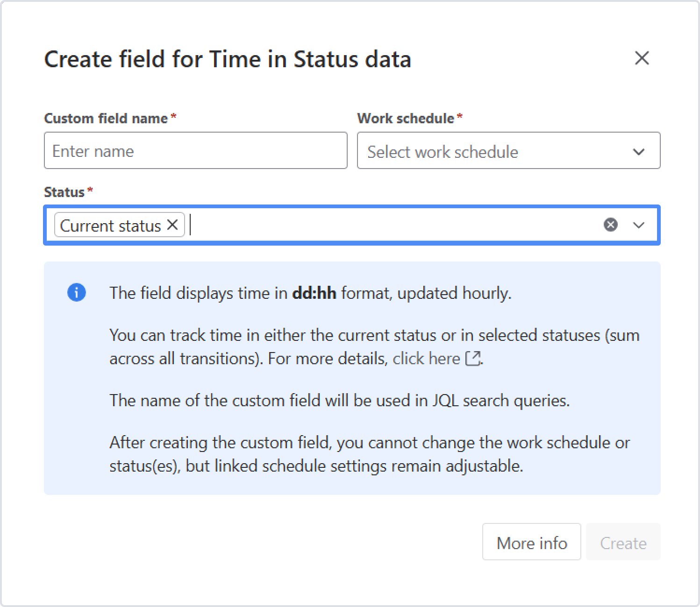Click the Status field label
This screenshot has height=607, width=700.
tap(64, 192)
